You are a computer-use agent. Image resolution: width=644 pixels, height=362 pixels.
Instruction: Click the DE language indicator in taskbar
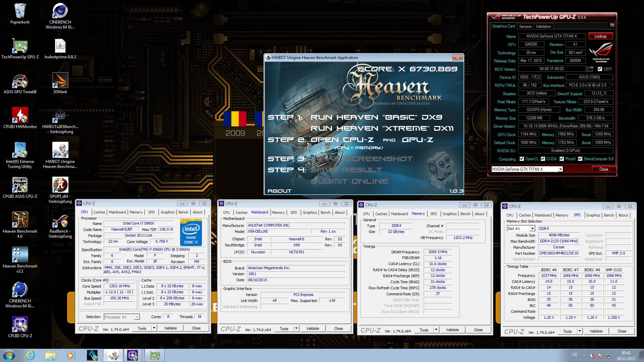click(x=575, y=355)
